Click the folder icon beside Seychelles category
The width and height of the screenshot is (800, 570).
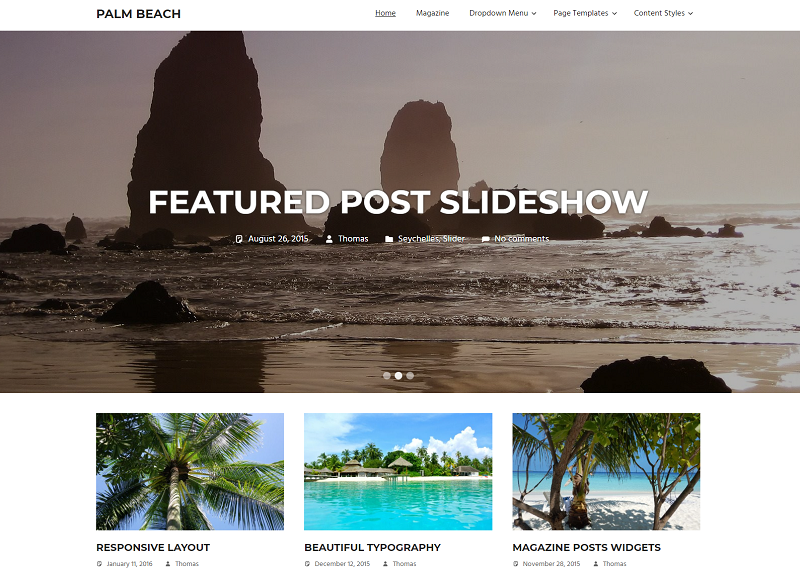click(x=389, y=239)
